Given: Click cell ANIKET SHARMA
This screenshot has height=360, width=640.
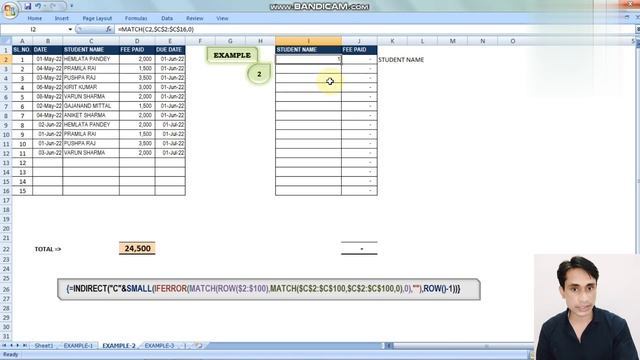Looking at the screenshot, I should 91,116.
